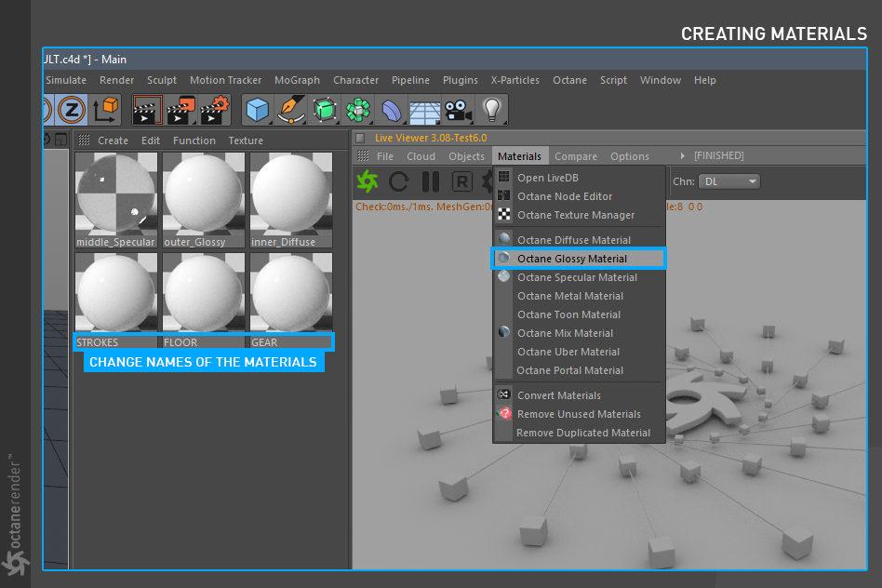Open the Options menu in Live Viewer
Viewport: 882px width, 588px height.
[x=629, y=156]
